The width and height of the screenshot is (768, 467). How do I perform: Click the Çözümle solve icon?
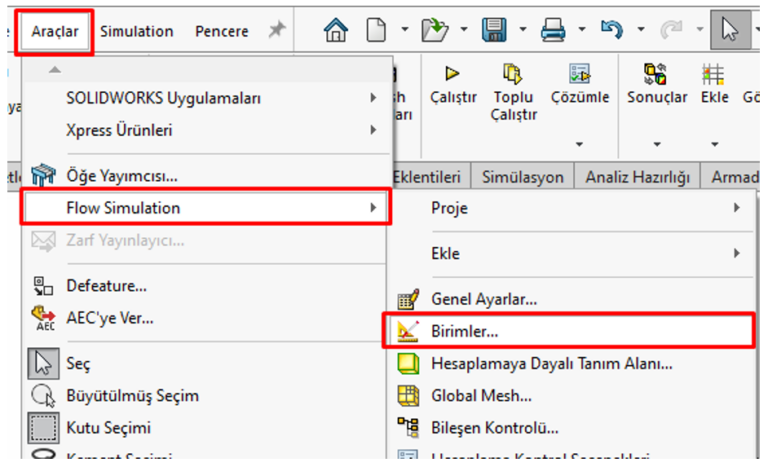579,73
